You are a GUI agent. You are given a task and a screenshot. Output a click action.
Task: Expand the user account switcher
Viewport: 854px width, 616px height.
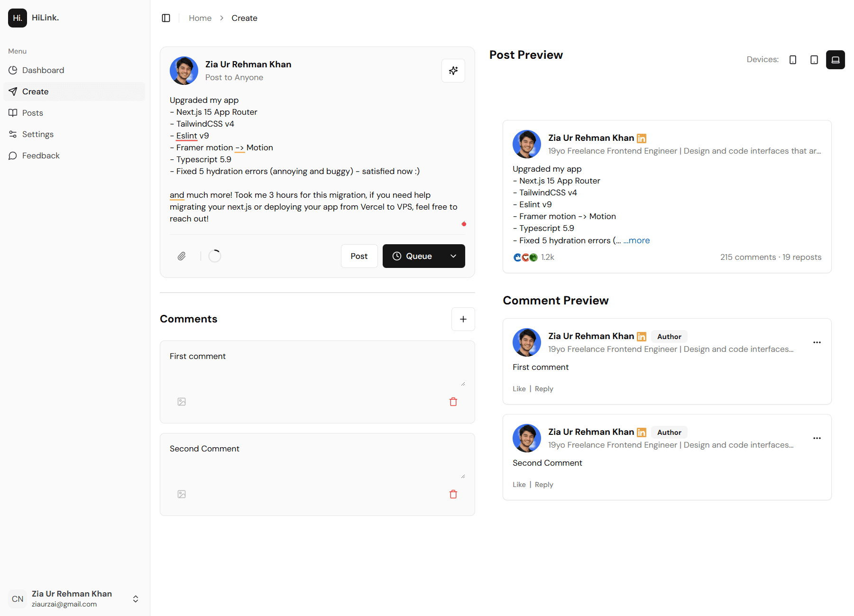click(136, 599)
